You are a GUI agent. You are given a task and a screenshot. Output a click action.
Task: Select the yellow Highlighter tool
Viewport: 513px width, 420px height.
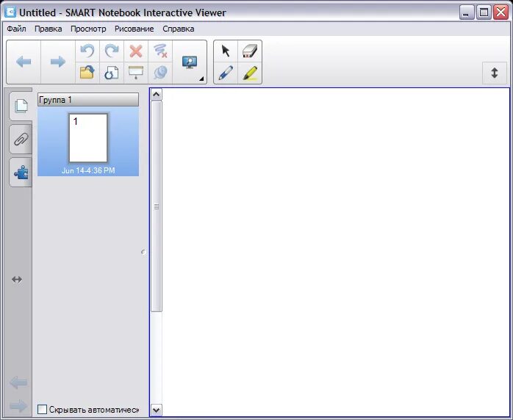(x=250, y=73)
